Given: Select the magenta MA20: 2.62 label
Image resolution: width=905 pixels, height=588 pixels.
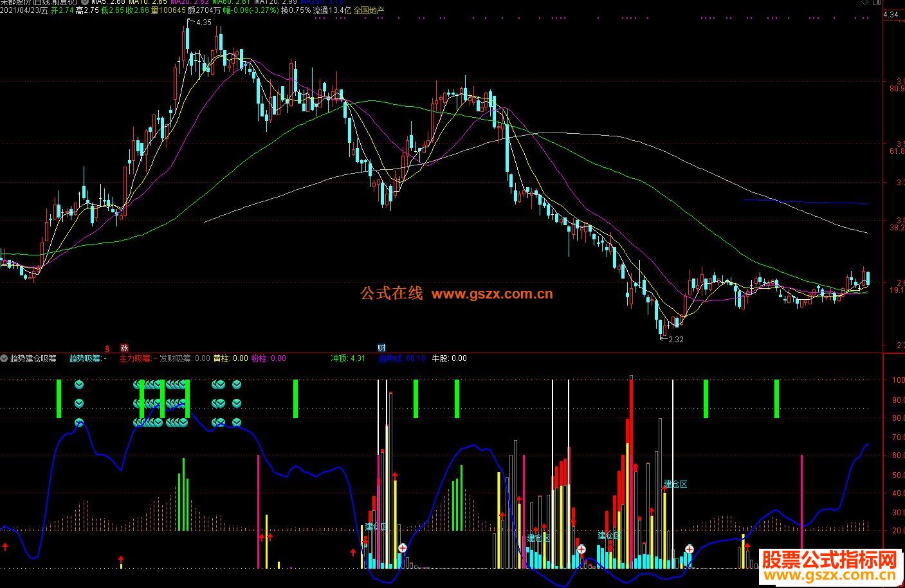Looking at the screenshot, I should (x=190, y=2).
